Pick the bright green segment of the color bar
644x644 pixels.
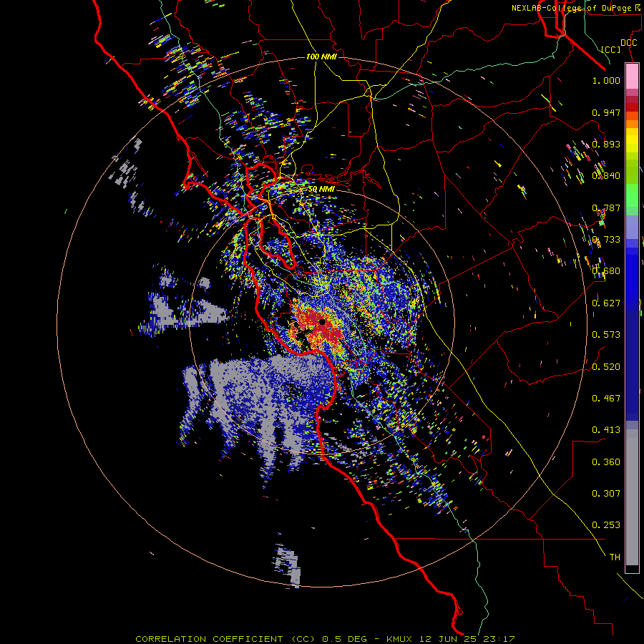[x=632, y=195]
